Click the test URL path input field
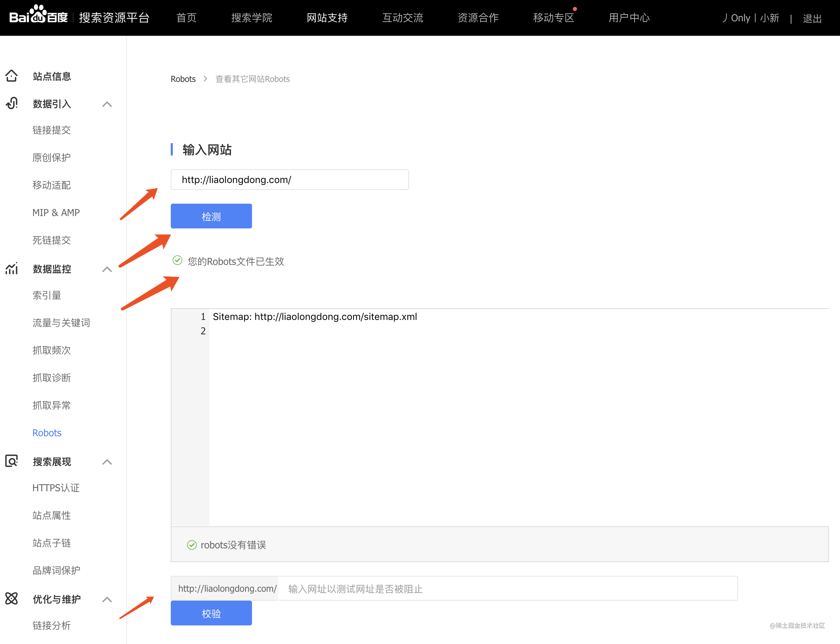This screenshot has width=840, height=644. tap(507, 588)
